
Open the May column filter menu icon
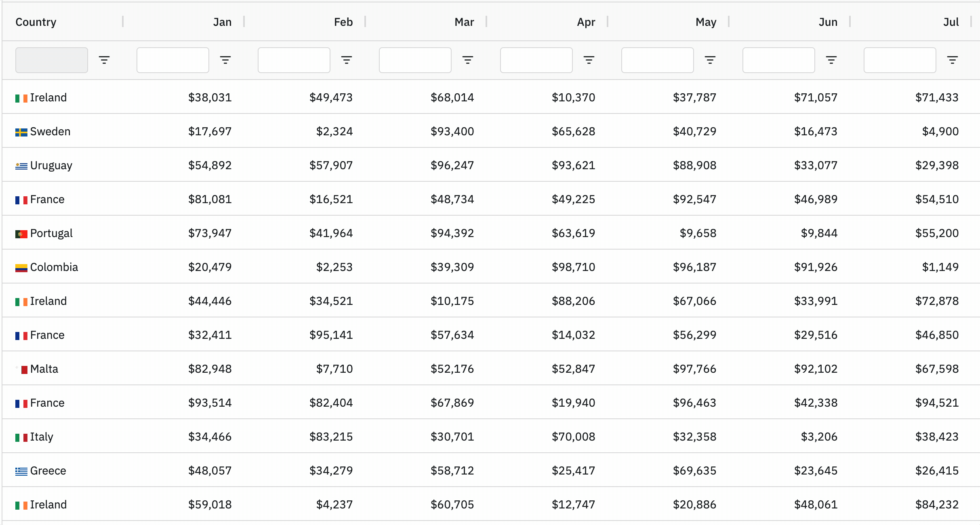(710, 60)
